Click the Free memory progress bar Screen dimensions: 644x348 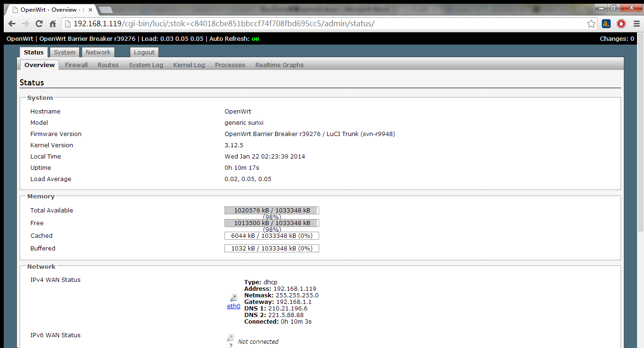[272, 223]
